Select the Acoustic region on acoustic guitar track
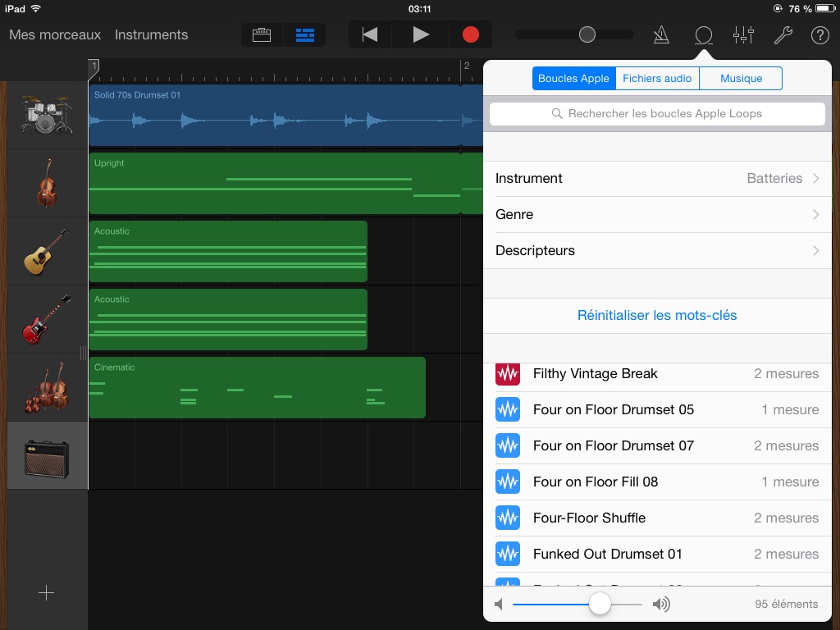 (x=228, y=251)
